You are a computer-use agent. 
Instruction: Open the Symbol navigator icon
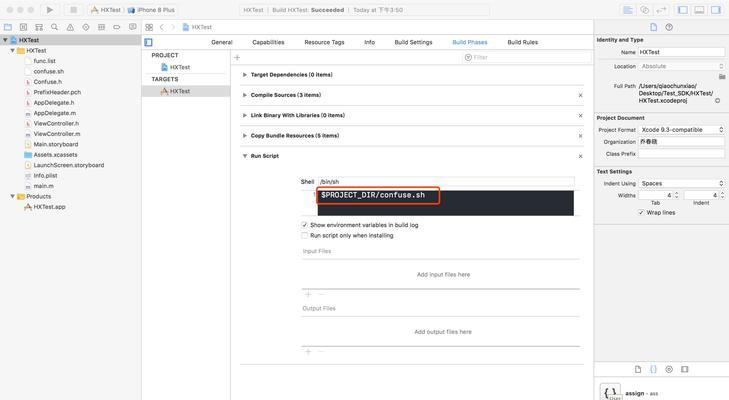click(x=39, y=27)
